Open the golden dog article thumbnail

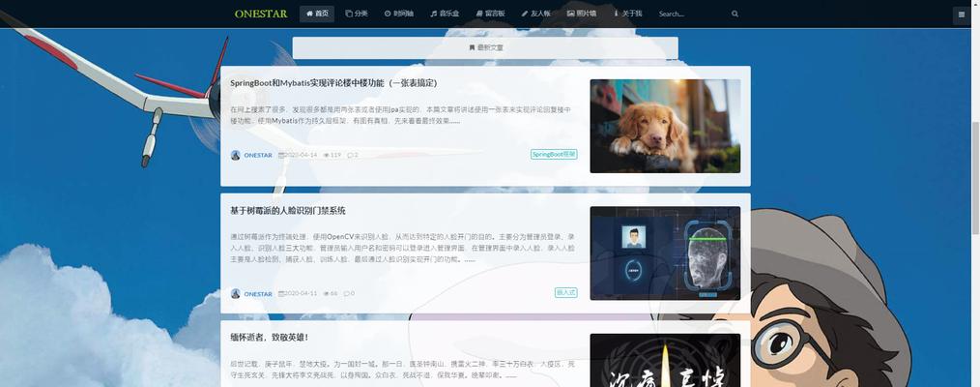click(x=665, y=126)
